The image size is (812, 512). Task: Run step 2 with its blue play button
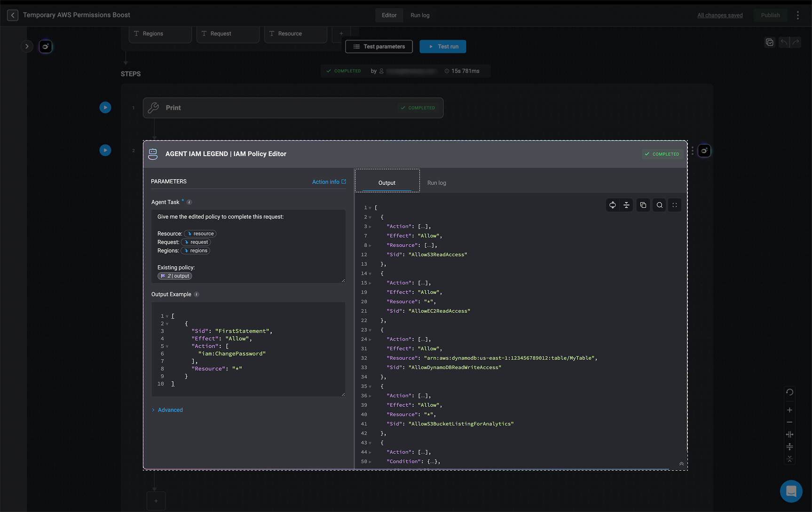(x=105, y=150)
